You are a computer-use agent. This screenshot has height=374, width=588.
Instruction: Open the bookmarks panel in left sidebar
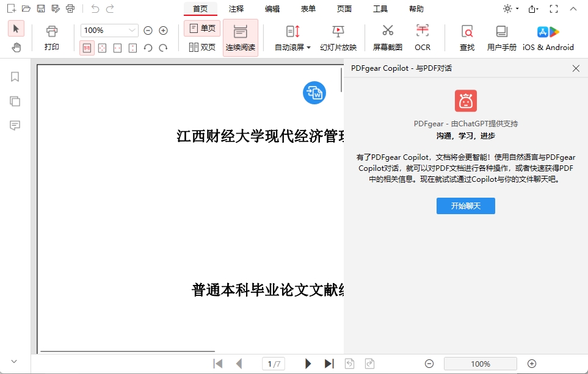(x=13, y=77)
